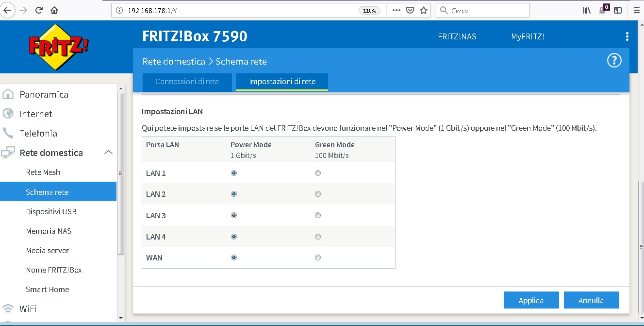Open the page actions three-dots menu
The width and height of the screenshot is (644, 326).
pyautogui.click(x=396, y=10)
